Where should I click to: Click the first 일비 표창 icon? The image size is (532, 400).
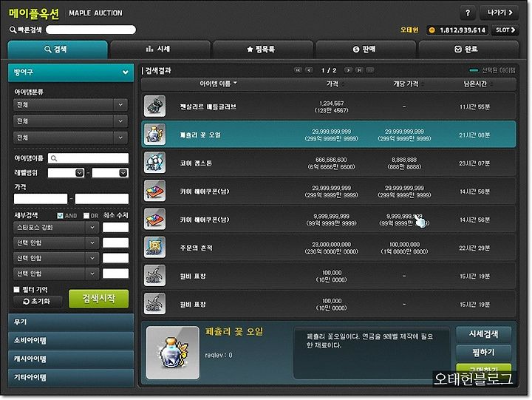(154, 275)
